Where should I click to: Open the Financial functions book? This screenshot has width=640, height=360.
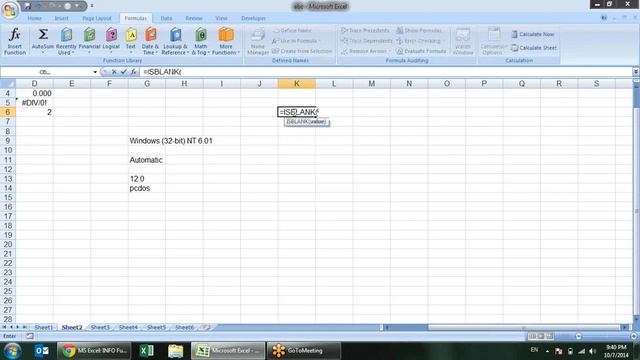(89, 41)
